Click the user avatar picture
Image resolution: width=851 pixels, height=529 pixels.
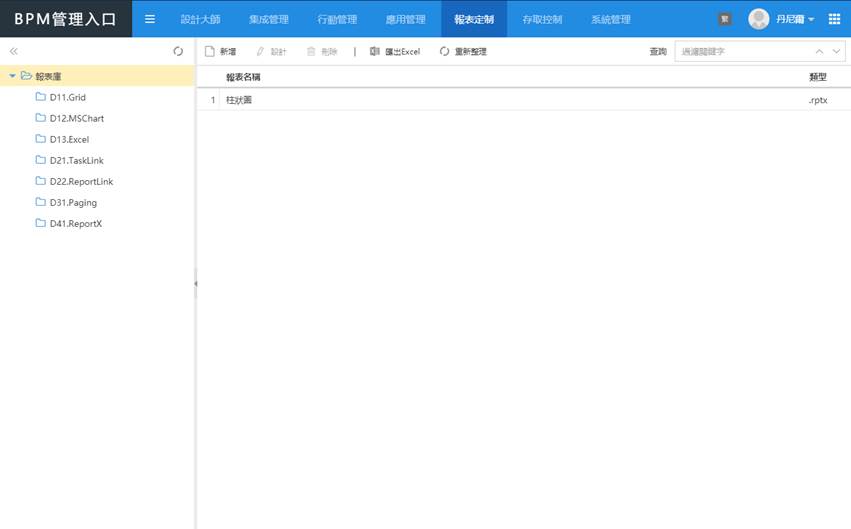(758, 19)
